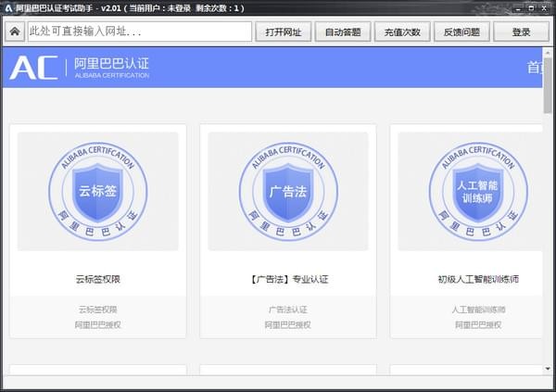Viewport: 556px width, 392px height.
Task: Click the 打开网址 button
Action: [x=284, y=32]
